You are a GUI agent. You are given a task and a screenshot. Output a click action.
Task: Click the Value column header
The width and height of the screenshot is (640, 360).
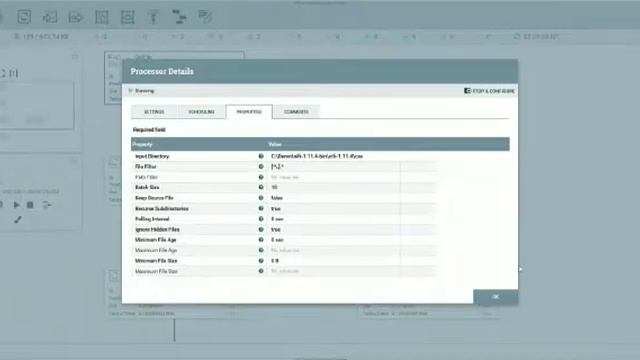pyautogui.click(x=275, y=144)
